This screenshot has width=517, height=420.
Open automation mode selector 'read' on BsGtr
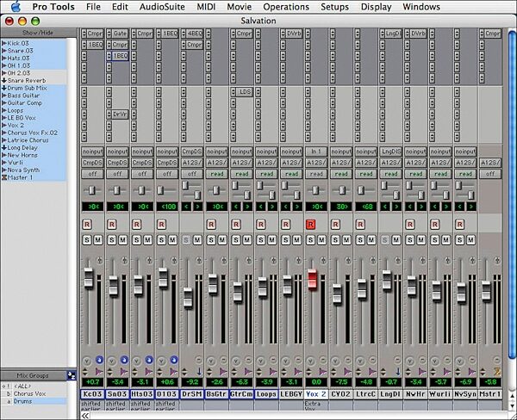click(217, 174)
